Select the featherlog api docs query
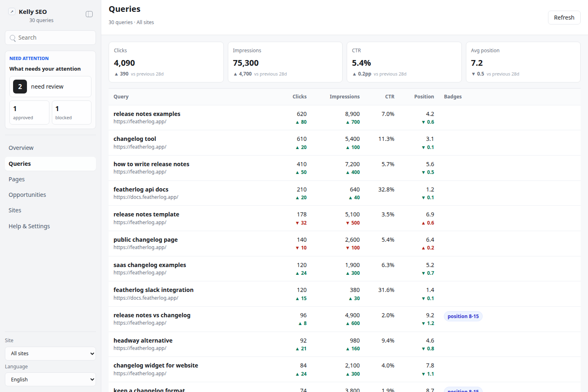This screenshot has width=588, height=392. (345, 193)
